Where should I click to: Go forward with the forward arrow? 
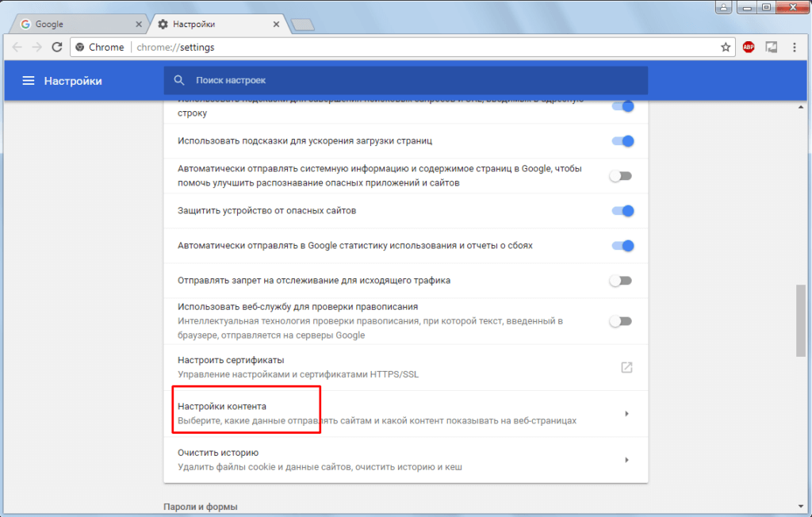point(36,47)
